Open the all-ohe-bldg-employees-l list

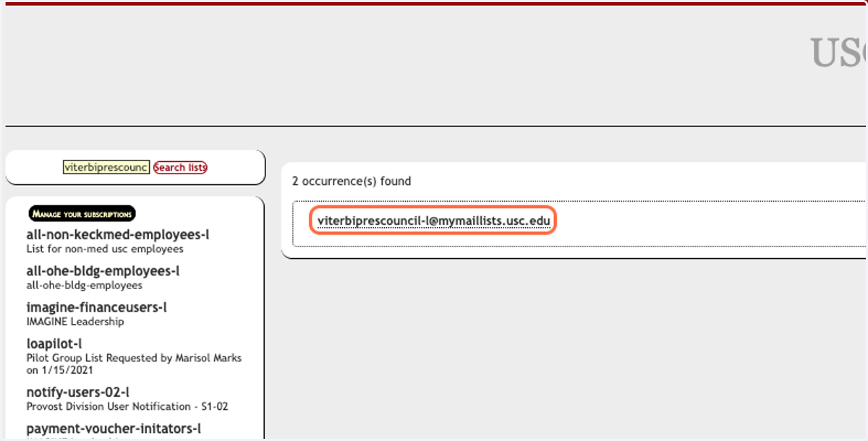pyautogui.click(x=103, y=271)
